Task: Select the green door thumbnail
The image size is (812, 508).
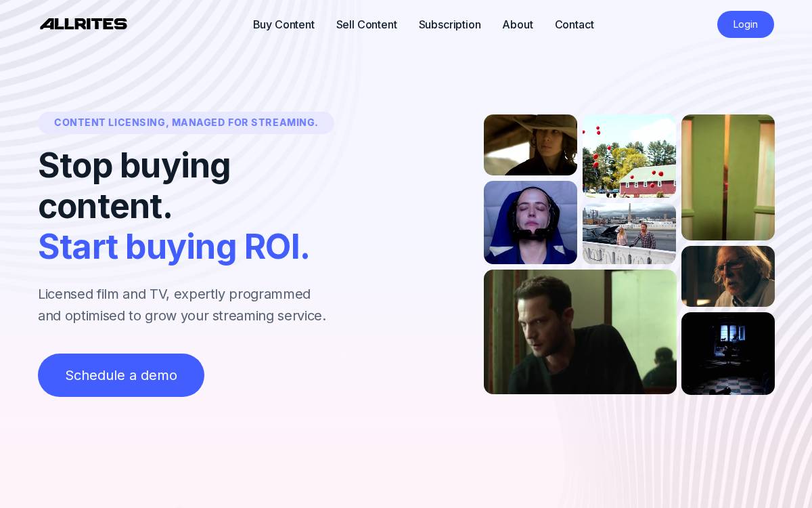Action: pyautogui.click(x=728, y=177)
